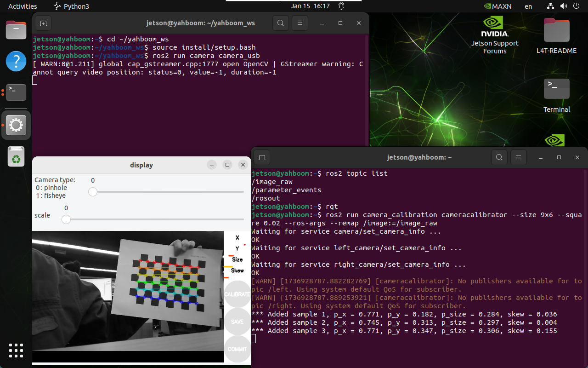This screenshot has height=368, width=588.
Task: Open the Help icon in the dock
Action: (x=16, y=61)
